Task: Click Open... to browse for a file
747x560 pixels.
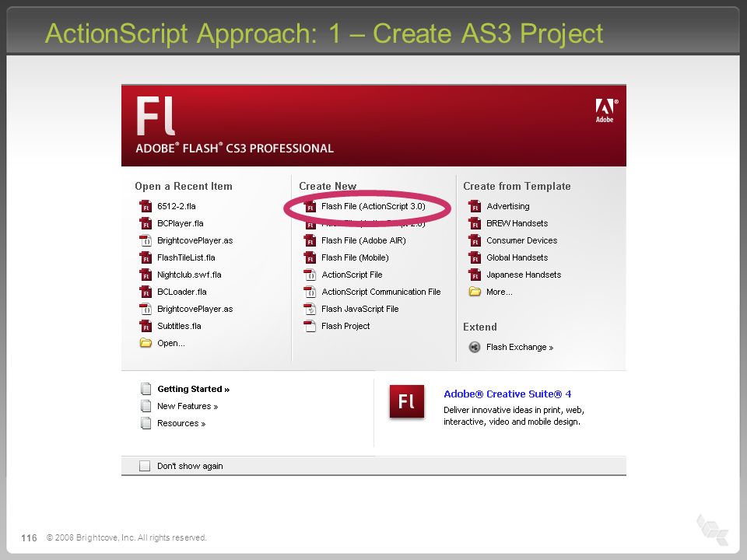Action: pyautogui.click(x=171, y=343)
